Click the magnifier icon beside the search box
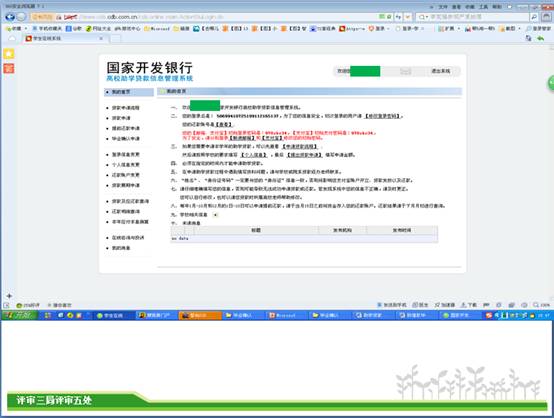 pos(534,17)
